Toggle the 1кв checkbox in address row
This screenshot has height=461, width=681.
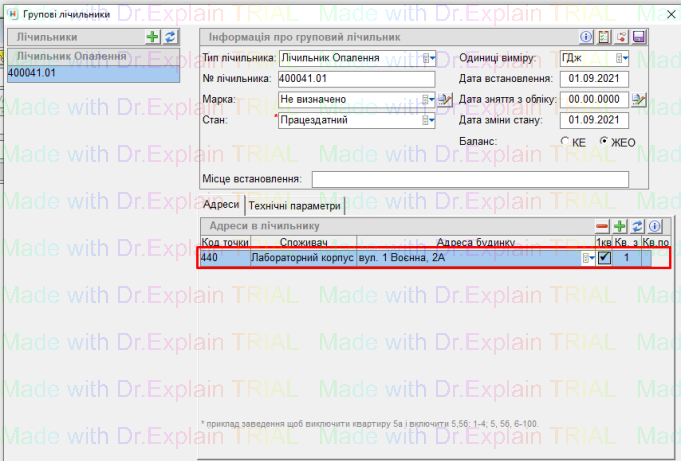604,258
